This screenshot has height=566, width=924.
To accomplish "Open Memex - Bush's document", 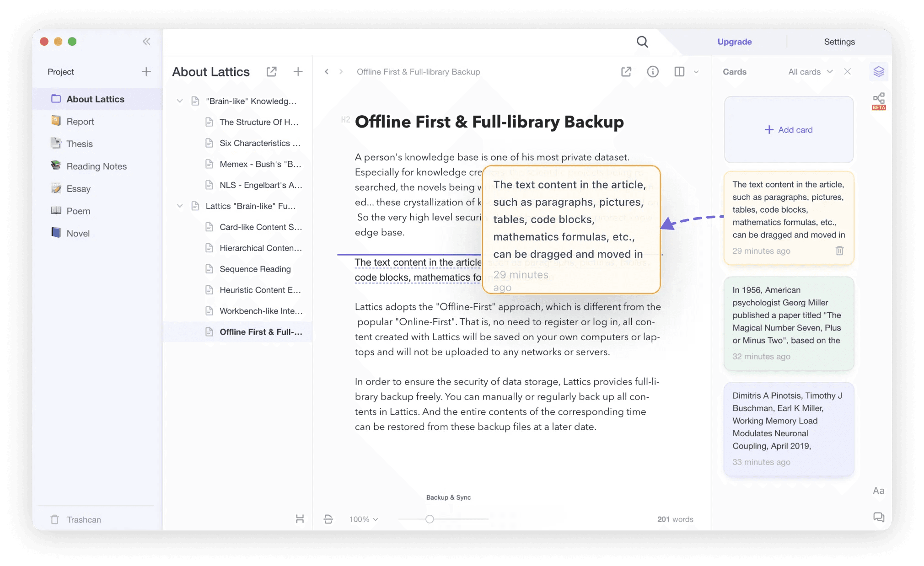I will point(238,164).
